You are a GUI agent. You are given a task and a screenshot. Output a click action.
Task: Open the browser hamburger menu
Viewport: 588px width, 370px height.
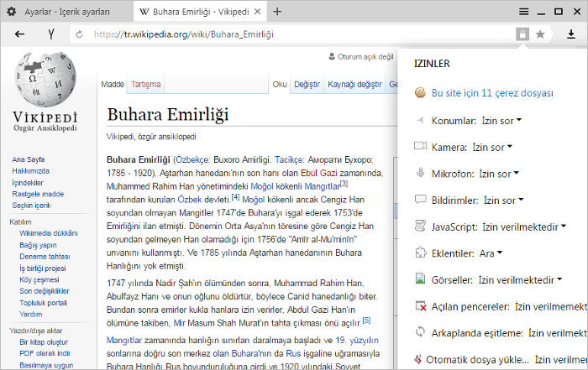coord(524,12)
